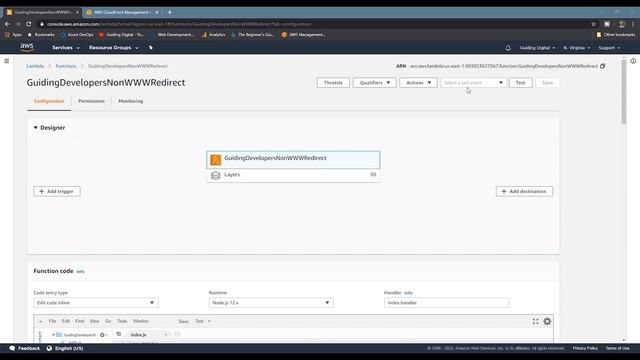Go back in browser history
This screenshot has width=640, height=360.
8,24
